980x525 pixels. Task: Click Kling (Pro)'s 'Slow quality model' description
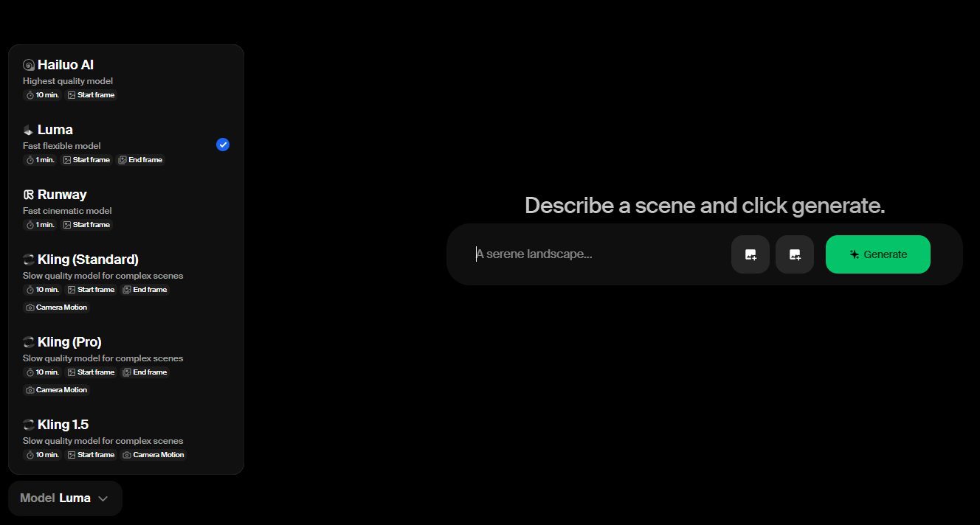coord(103,358)
